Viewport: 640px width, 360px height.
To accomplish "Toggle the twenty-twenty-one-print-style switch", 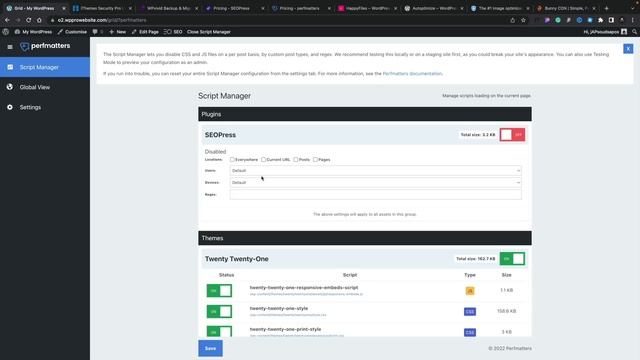I will (219, 331).
